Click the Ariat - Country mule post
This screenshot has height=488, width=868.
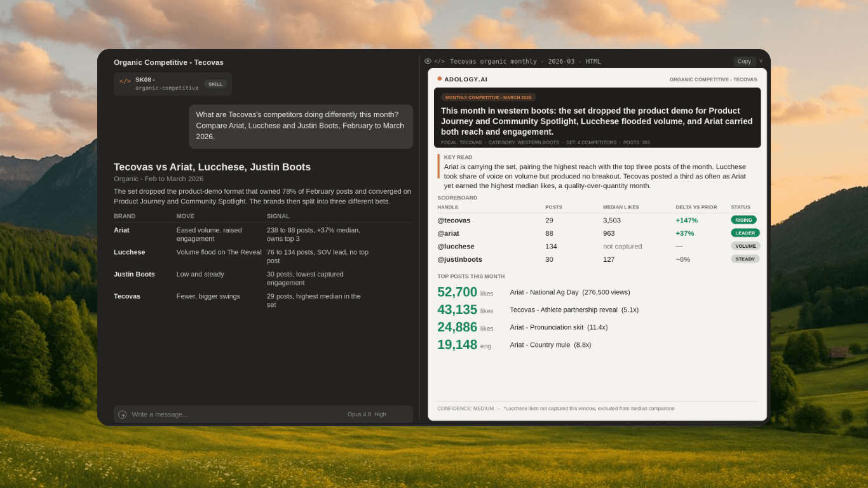coord(550,344)
